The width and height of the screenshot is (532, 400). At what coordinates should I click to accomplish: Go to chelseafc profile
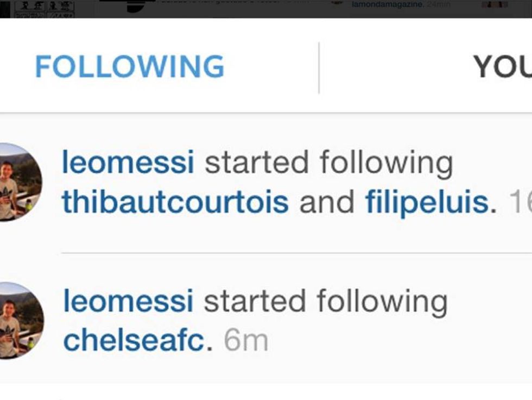pyautogui.click(x=134, y=340)
